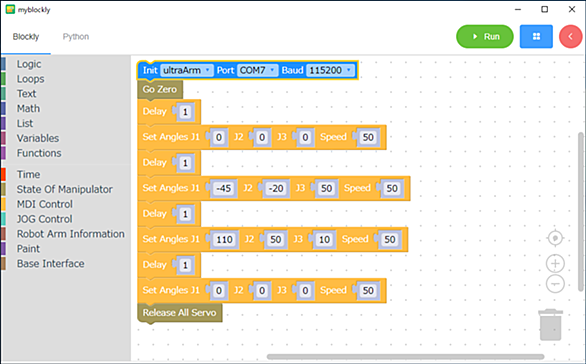Edit J3 value 50 in the -45 row
The height and width of the screenshot is (364, 586).
[326, 188]
